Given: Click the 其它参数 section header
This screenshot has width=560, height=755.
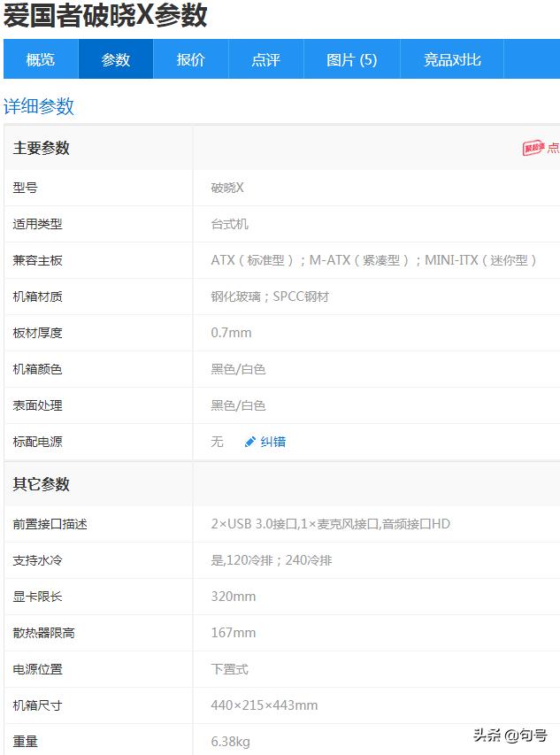Looking at the screenshot, I should pyautogui.click(x=41, y=484).
